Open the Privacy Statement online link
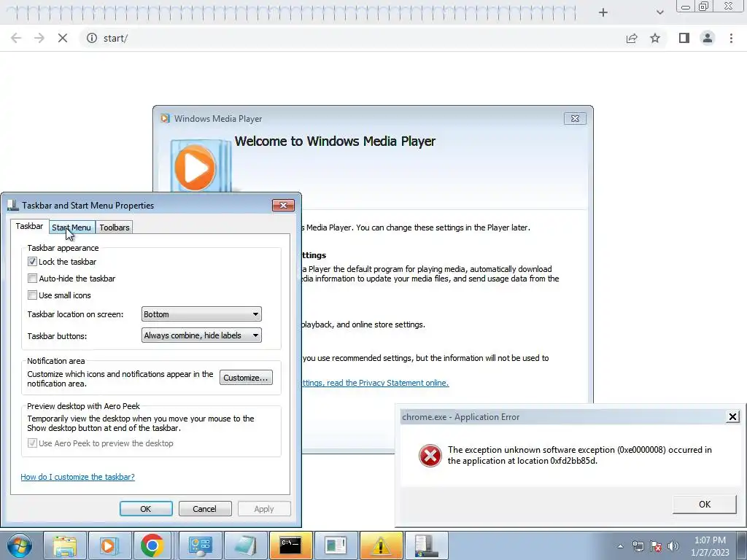747x560 pixels. pos(376,383)
